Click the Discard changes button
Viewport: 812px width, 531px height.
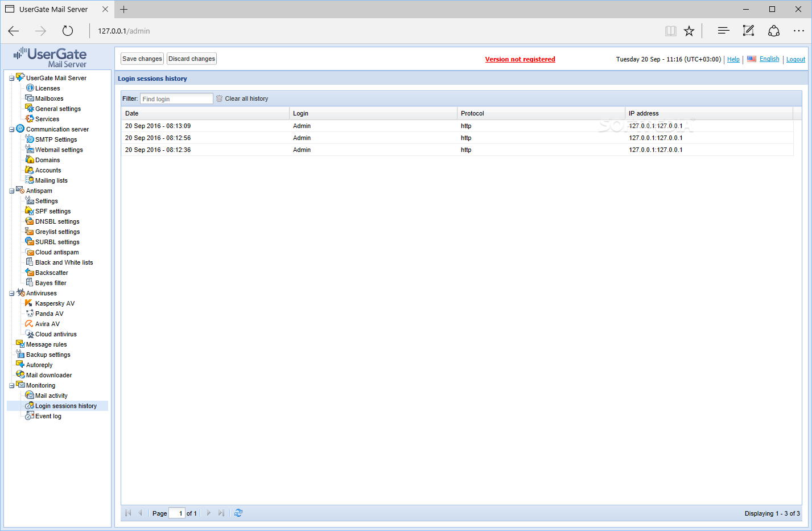pyautogui.click(x=192, y=59)
